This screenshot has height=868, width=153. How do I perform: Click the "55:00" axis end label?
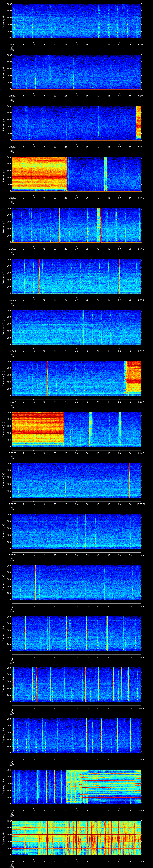click(141, 249)
